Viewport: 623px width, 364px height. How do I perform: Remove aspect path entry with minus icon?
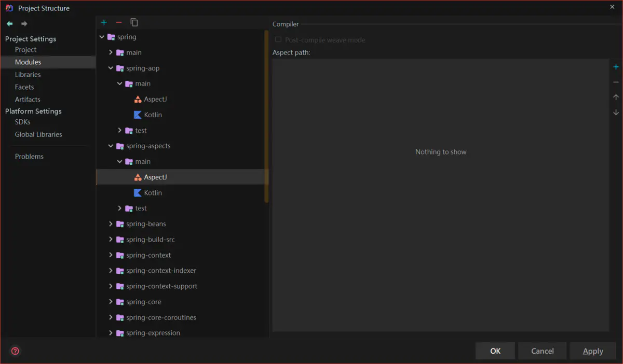point(616,82)
